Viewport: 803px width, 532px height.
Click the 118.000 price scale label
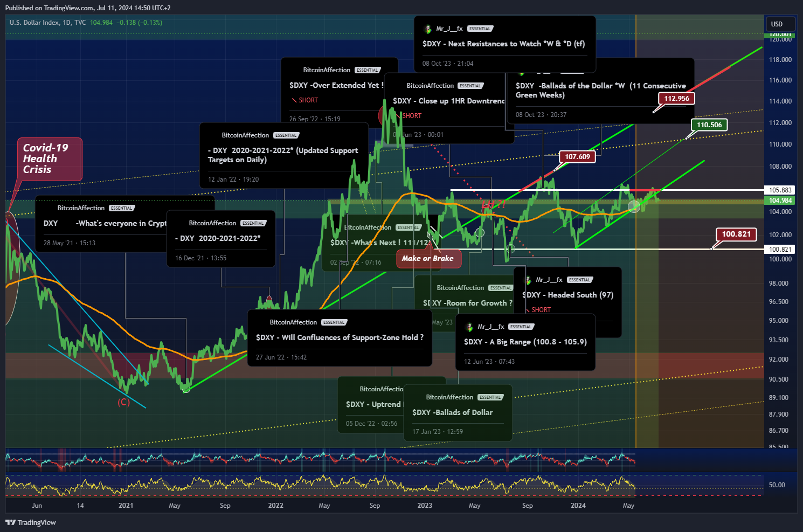(780, 60)
